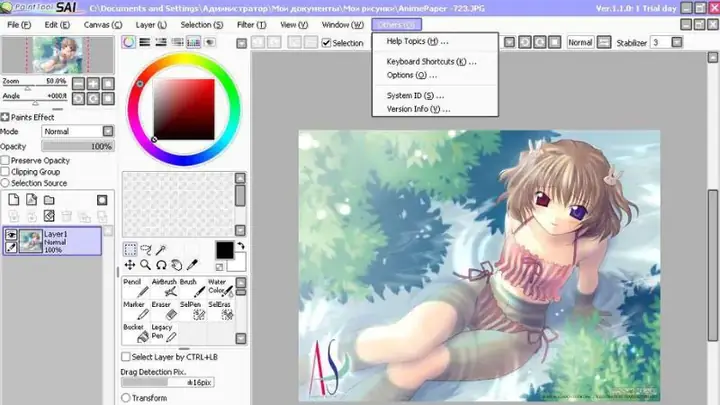Choose the Eraser tool
The height and width of the screenshot is (405, 720).
(x=164, y=310)
